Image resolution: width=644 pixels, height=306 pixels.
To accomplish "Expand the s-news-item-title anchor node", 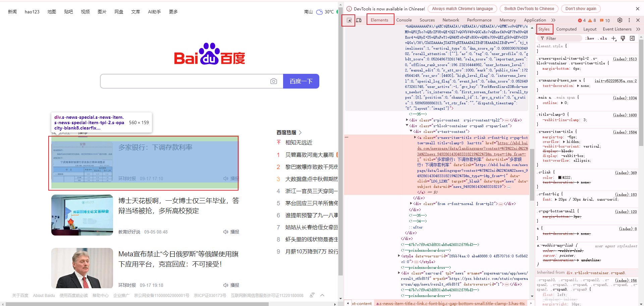I will (415, 137).
